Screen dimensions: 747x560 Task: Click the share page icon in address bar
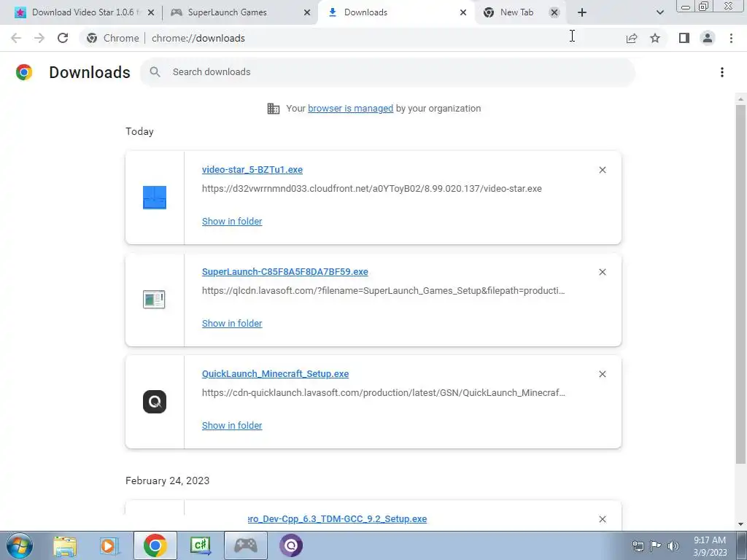pyautogui.click(x=632, y=38)
